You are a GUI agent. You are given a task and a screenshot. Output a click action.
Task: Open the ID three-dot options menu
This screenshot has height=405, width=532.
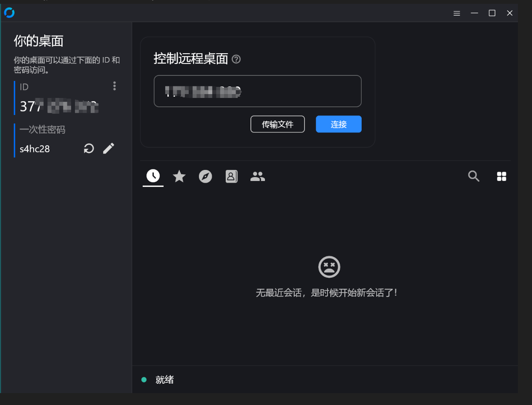(x=114, y=86)
